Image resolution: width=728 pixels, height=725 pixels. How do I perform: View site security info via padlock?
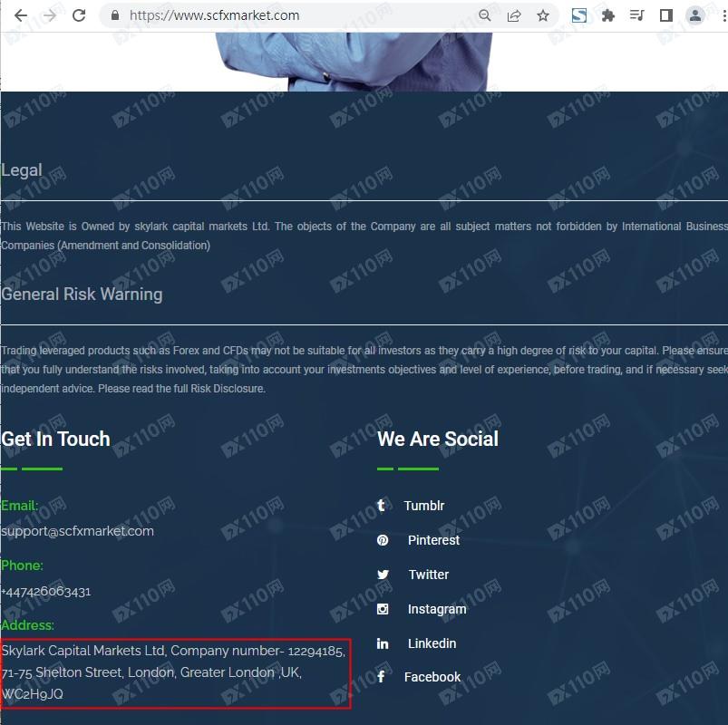point(115,15)
